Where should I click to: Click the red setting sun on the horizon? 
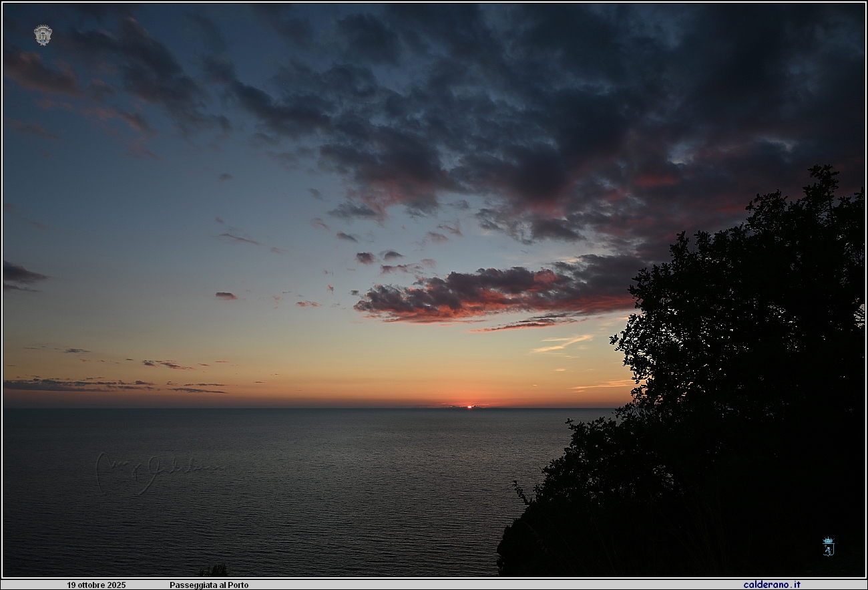pyautogui.click(x=470, y=406)
